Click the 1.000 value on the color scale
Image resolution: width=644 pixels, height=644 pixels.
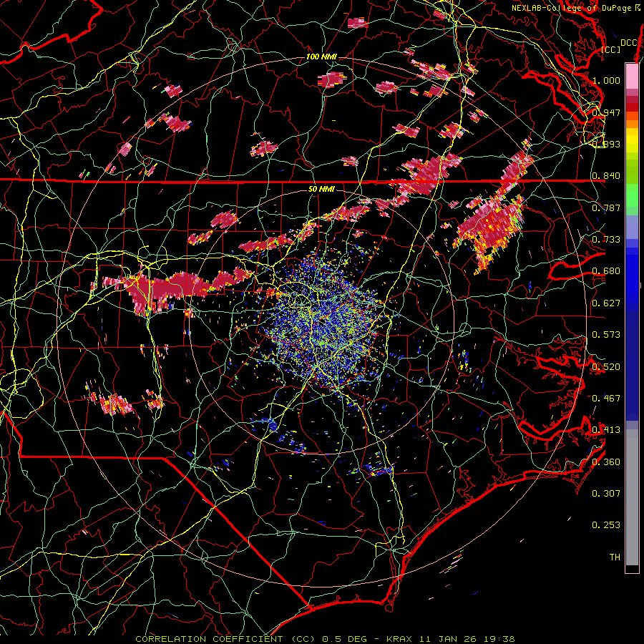tap(606, 80)
